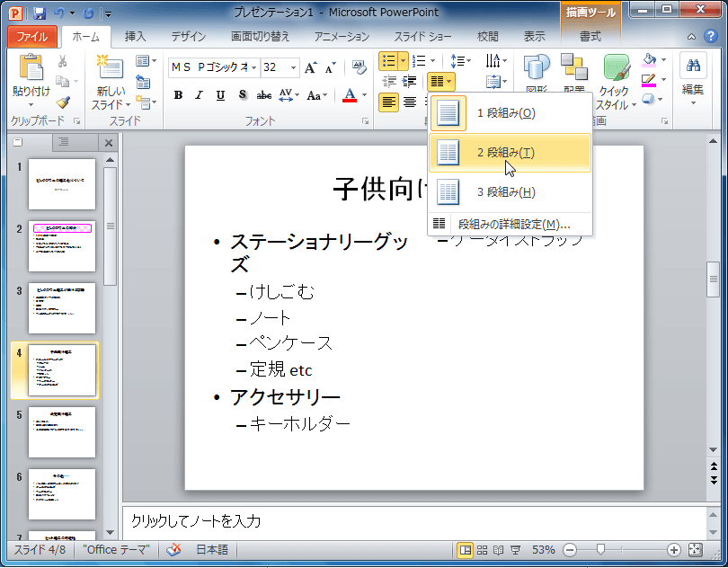728x568 pixels.
Task: Click the Find binoculars edit icon
Action: (693, 66)
